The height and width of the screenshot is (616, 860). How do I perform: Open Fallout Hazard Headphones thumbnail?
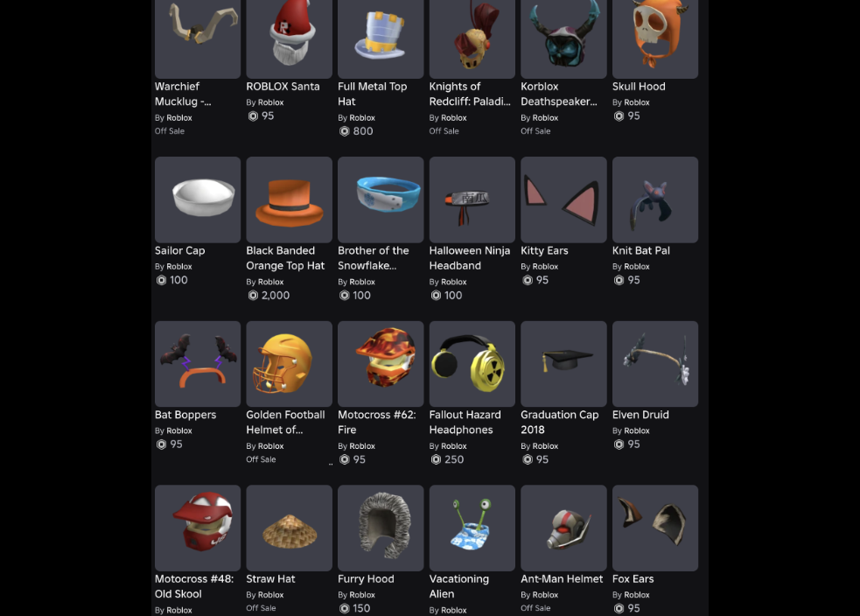pos(472,364)
